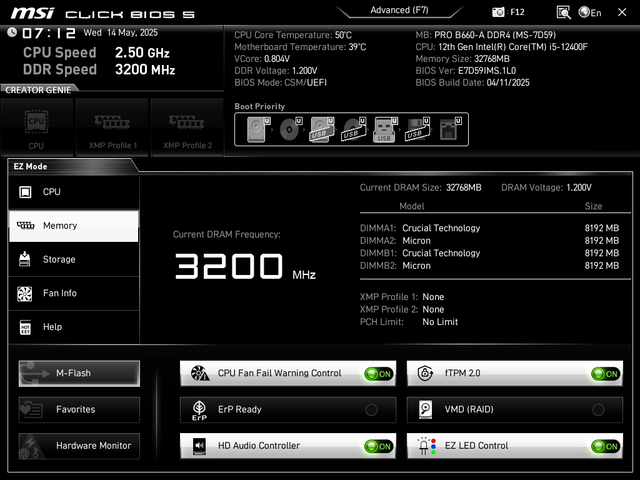Viewport: 640px width, 480px height.
Task: Click the MSI logo
Action: pyautogui.click(x=32, y=13)
